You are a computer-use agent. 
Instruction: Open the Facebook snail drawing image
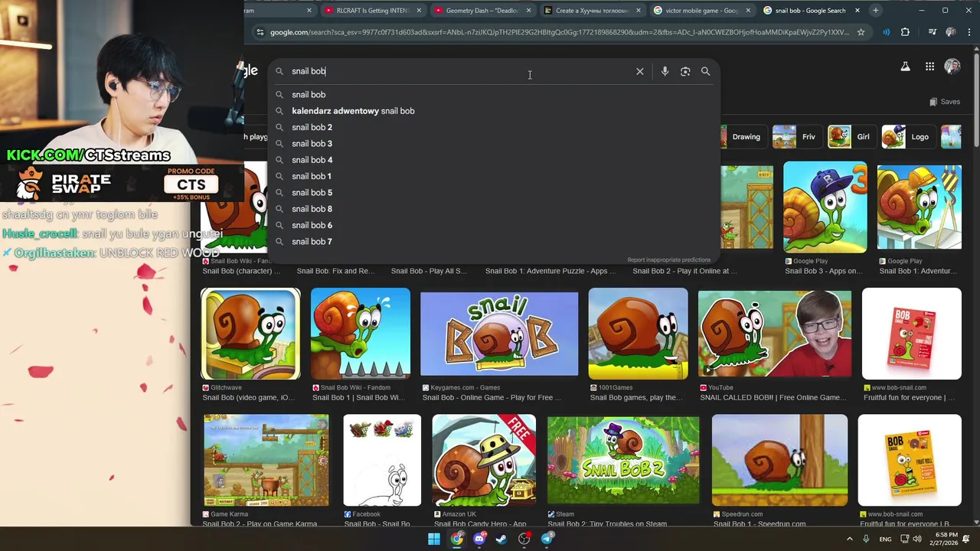click(x=382, y=461)
